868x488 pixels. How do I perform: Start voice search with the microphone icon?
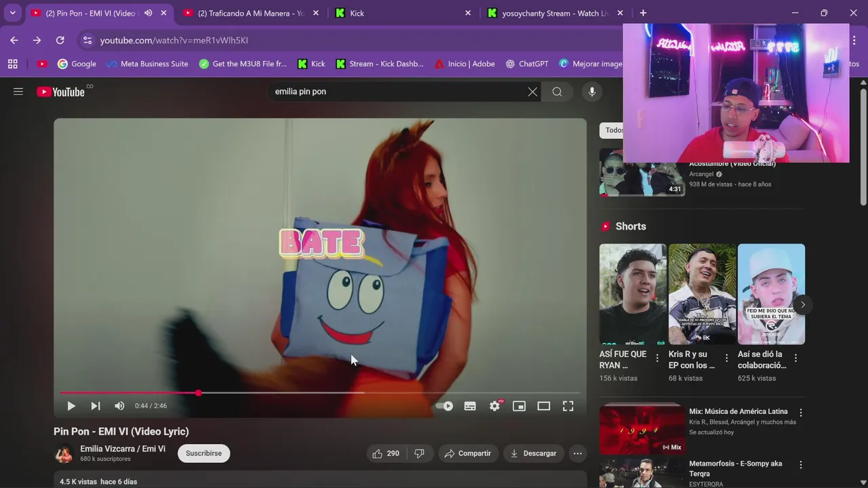592,91
